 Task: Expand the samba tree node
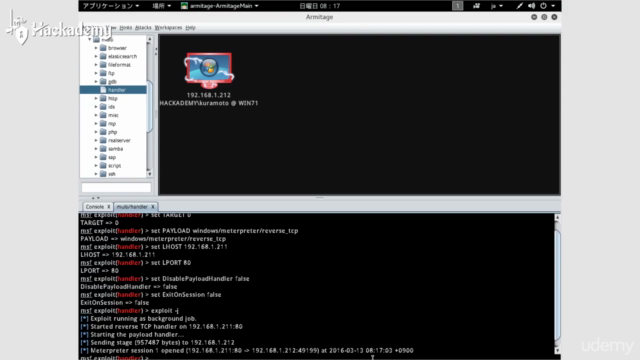tap(96, 149)
